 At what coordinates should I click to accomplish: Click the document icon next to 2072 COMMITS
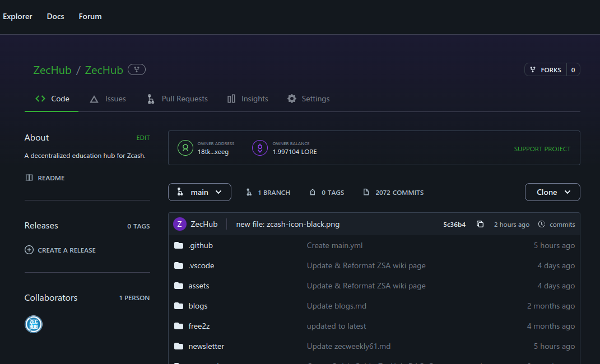(x=366, y=192)
